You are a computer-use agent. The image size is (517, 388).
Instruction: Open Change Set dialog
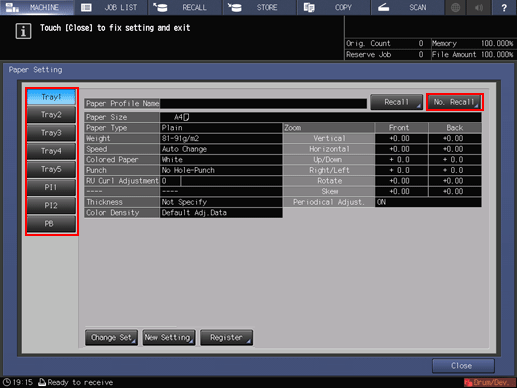click(111, 338)
